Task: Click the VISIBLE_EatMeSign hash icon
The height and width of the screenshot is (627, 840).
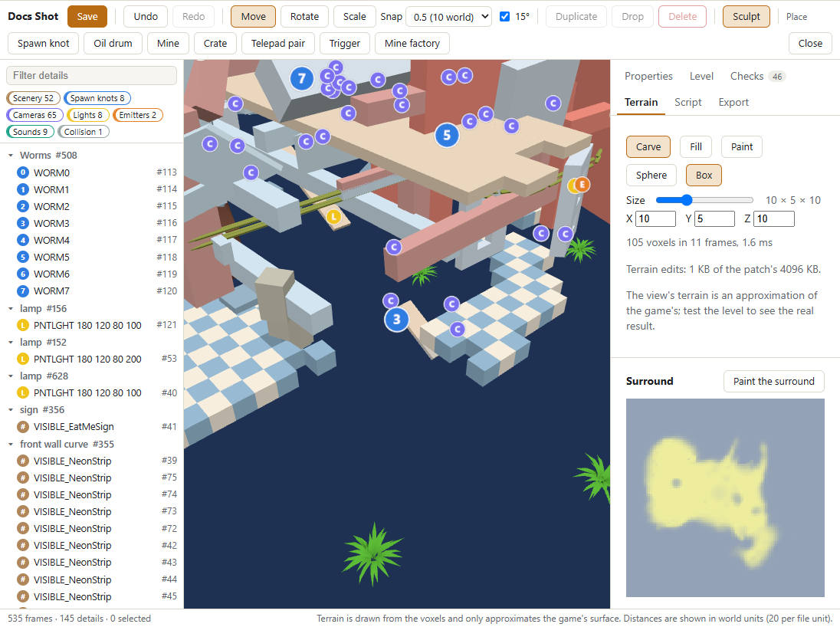Action: (x=22, y=427)
